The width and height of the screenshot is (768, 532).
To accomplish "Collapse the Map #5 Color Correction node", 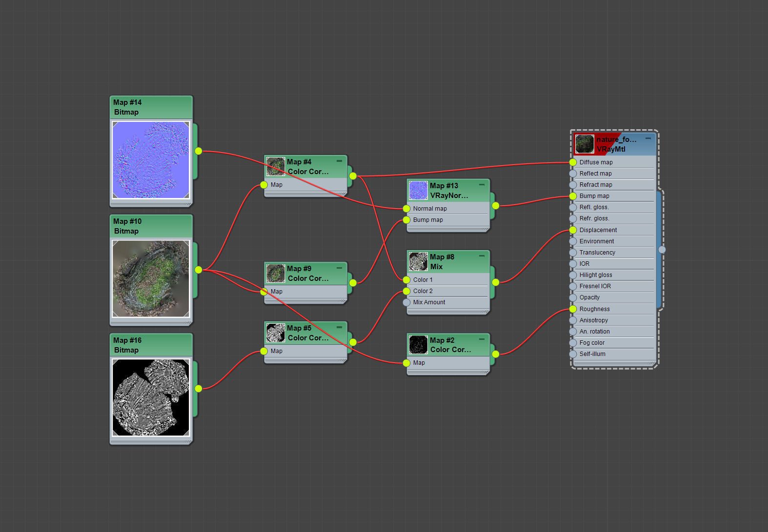I will (x=339, y=327).
